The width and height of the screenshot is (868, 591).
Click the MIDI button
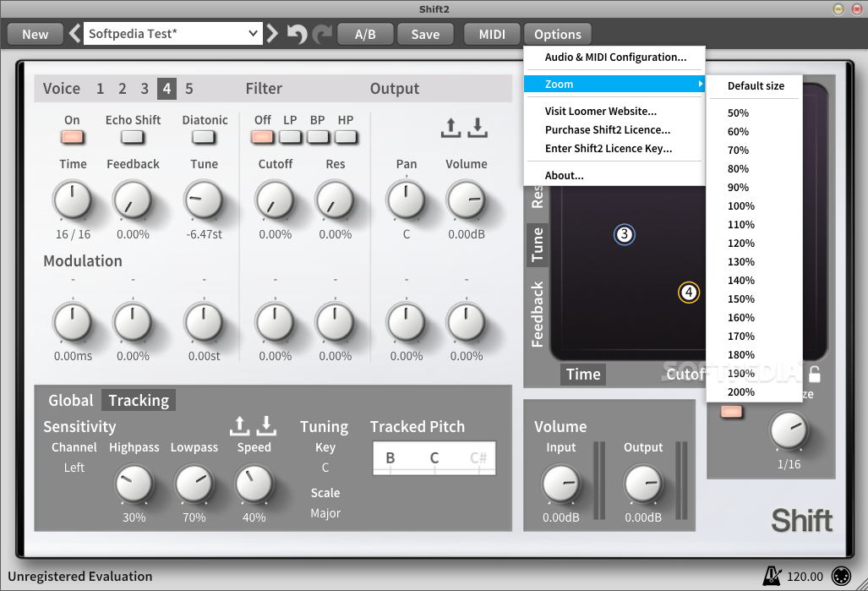tap(492, 35)
